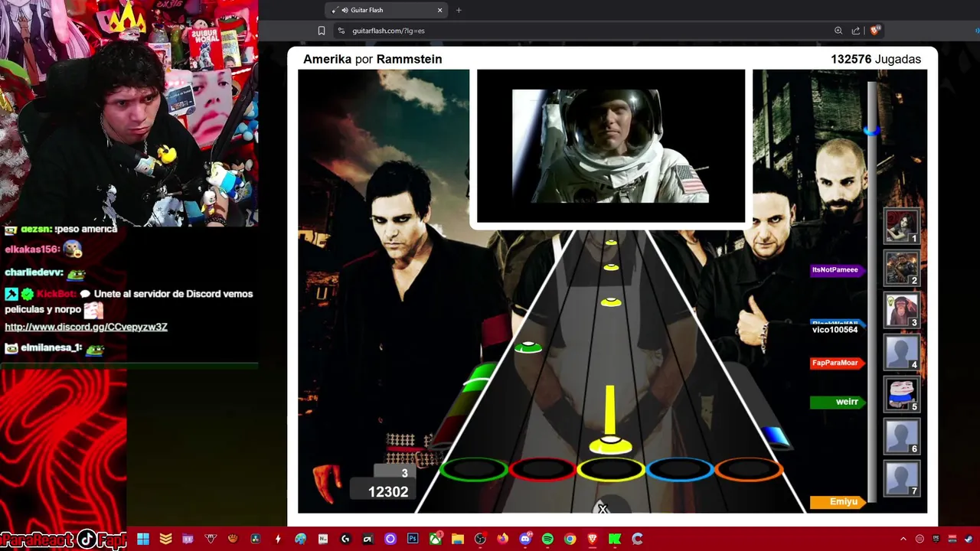Open the Notion app in taskbar
Viewport: 980px width, 551px height.
coord(323,539)
